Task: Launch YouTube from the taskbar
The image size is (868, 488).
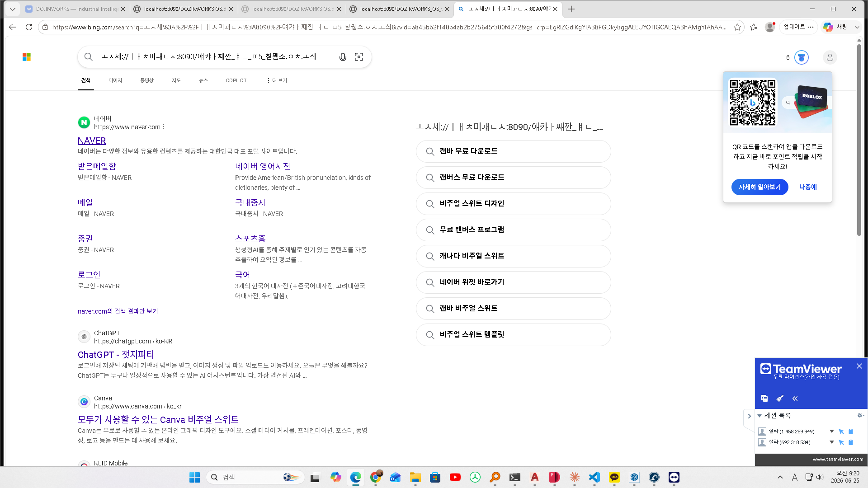Action: tap(455, 477)
